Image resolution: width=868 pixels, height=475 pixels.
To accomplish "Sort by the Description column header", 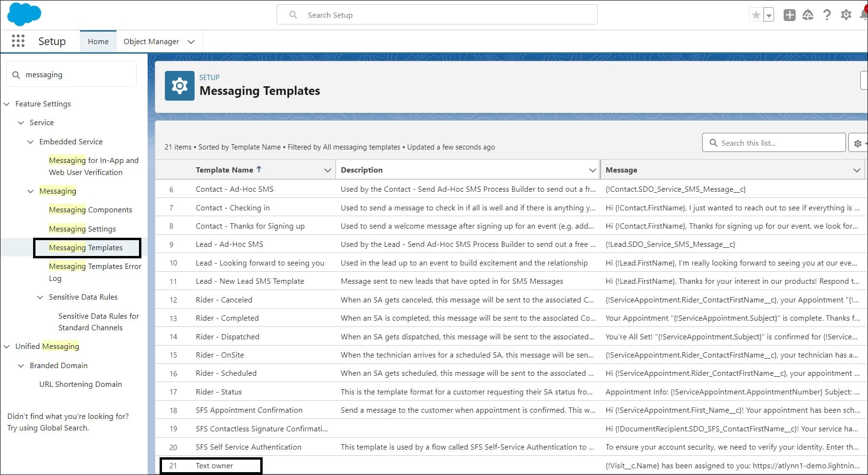I will coord(361,170).
